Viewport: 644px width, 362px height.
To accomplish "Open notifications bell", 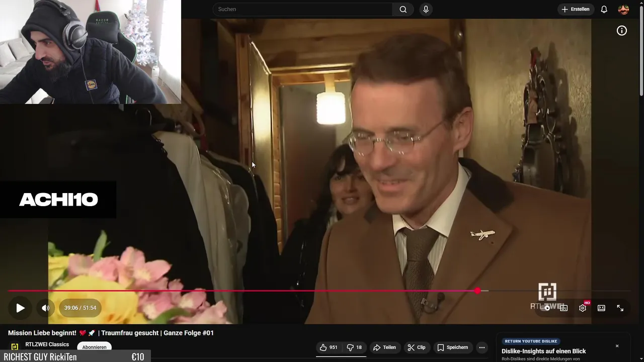I will pos(604,9).
